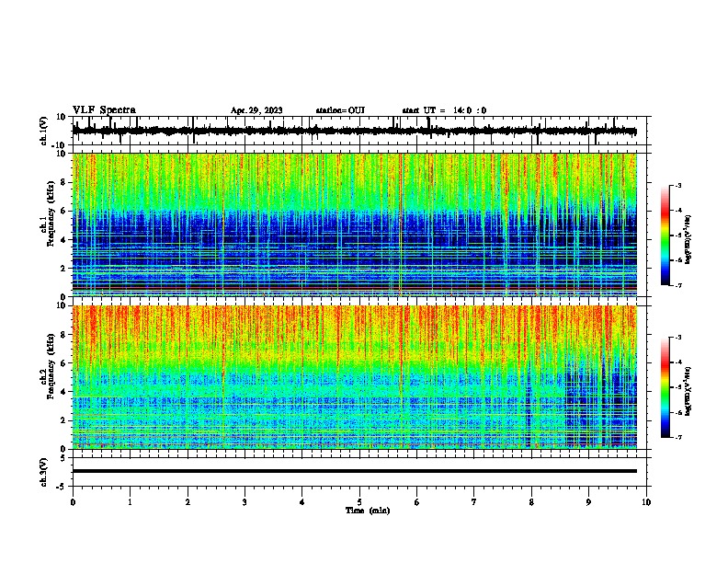Click time axis tick label "9"
The width and height of the screenshot is (728, 563).
[x=588, y=502]
